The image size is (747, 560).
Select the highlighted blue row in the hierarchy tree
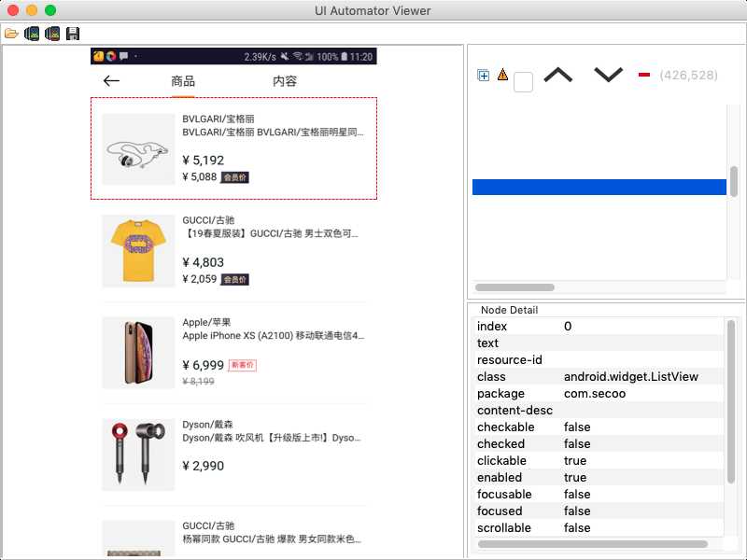(x=599, y=188)
